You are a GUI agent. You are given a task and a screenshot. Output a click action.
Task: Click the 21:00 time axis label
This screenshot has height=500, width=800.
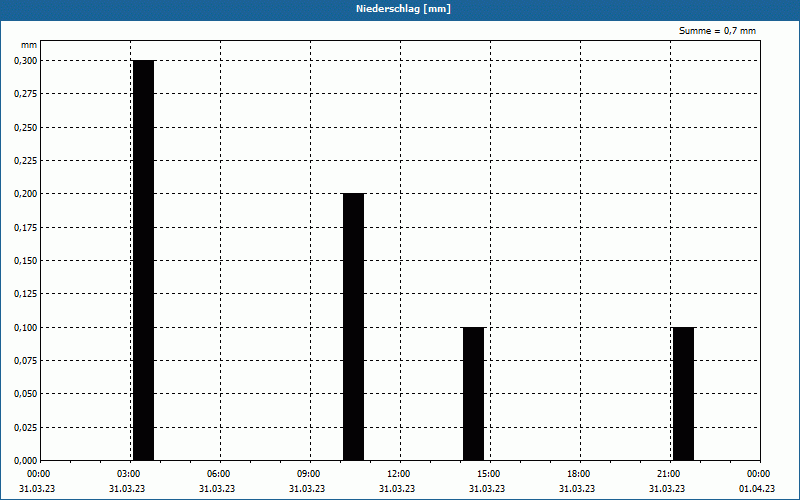click(668, 474)
